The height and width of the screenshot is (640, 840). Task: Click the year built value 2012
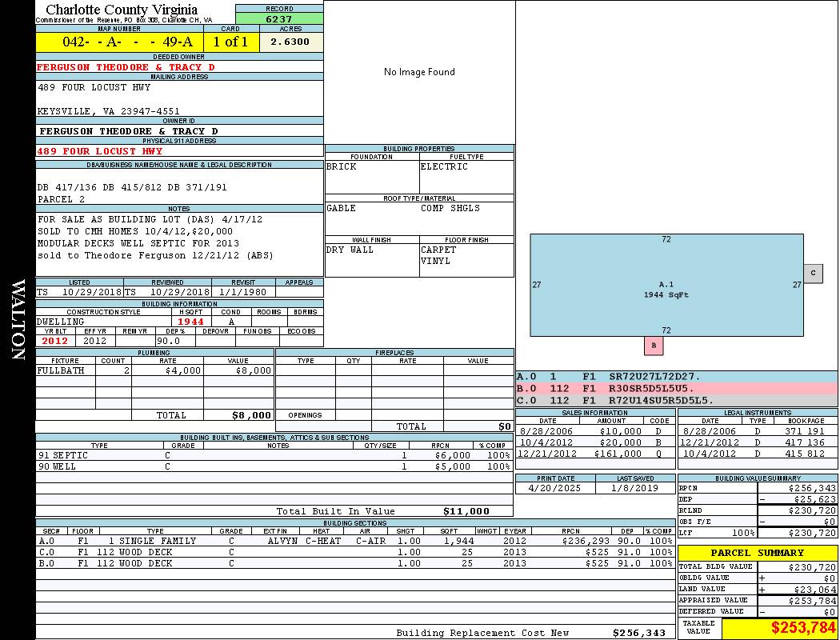pos(55,341)
